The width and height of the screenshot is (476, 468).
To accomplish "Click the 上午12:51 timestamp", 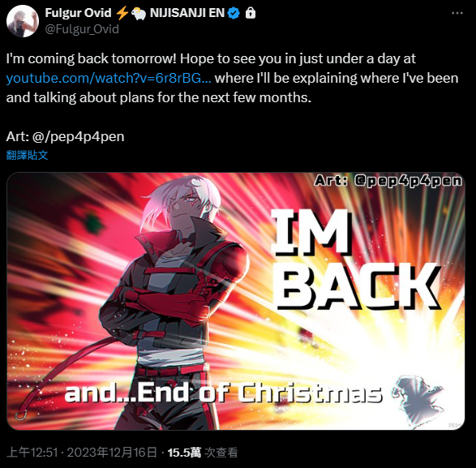I will click(x=32, y=453).
